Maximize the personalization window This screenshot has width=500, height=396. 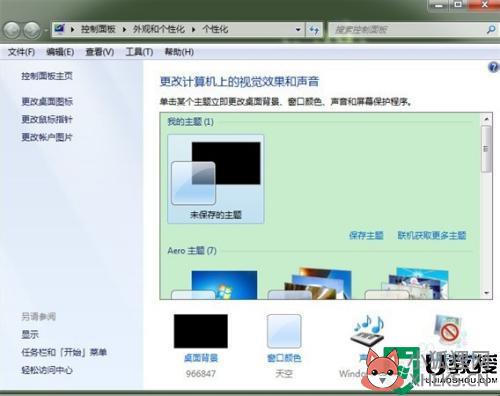coord(459,5)
